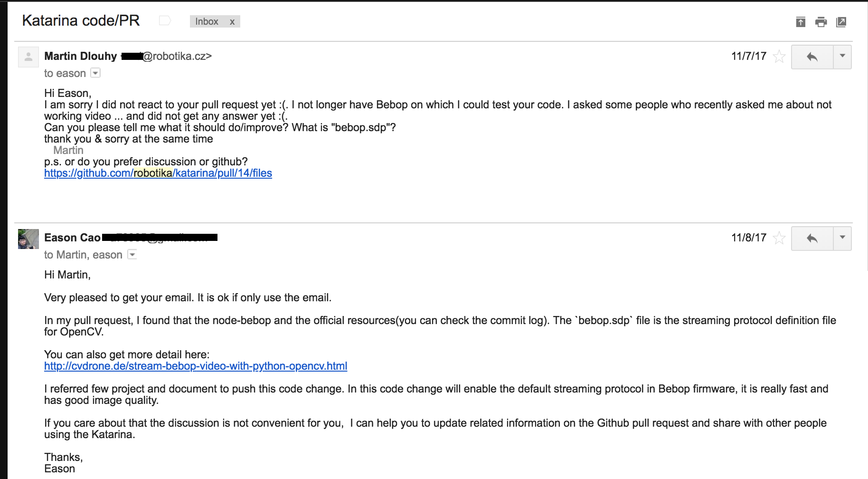Click the expand all icon top right
868x479 pixels.
[800, 22]
